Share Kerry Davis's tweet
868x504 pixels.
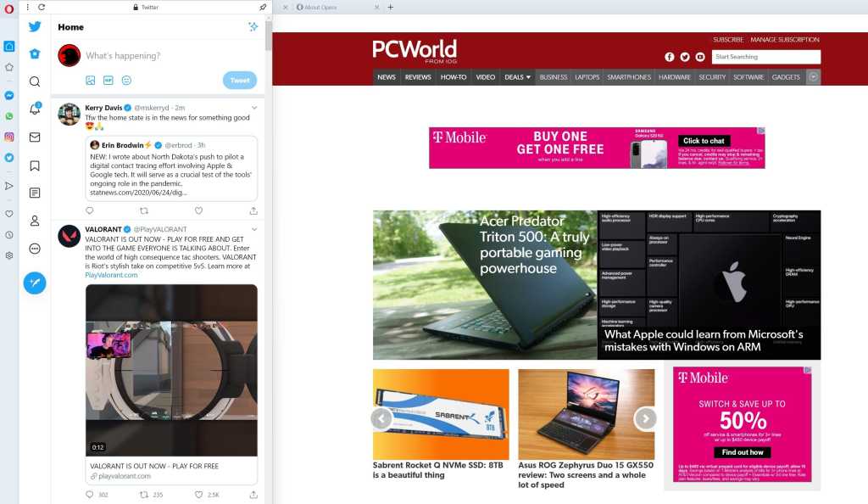[x=253, y=210]
